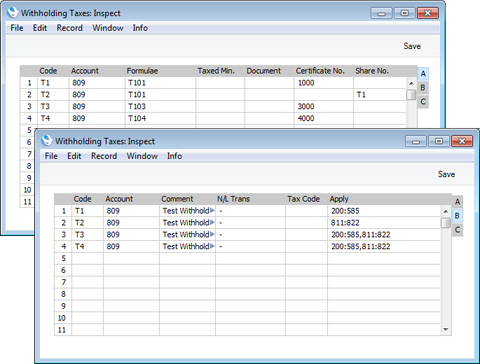Click Code cell T3 in front window

[x=87, y=235]
